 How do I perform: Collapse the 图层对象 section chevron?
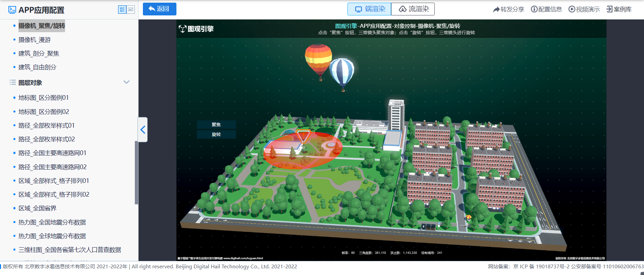(x=126, y=82)
